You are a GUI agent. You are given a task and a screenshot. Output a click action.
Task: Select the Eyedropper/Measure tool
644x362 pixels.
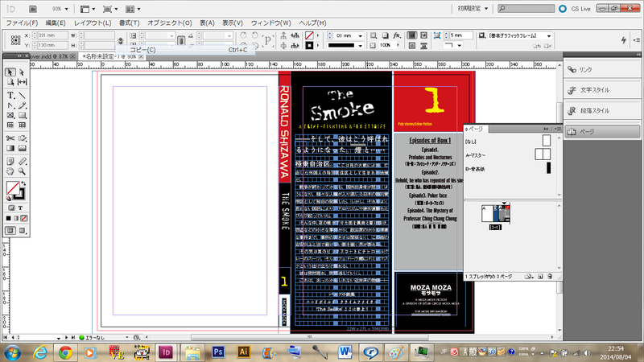(23, 162)
